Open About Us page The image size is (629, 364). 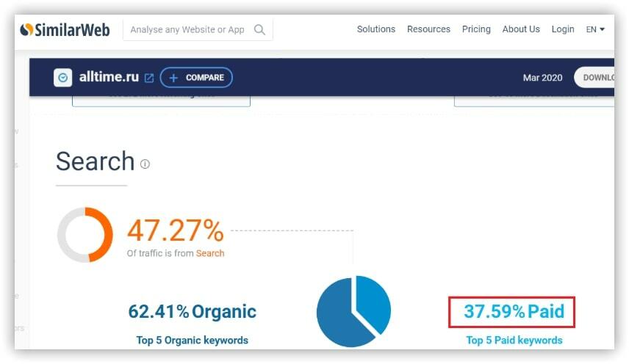click(521, 29)
